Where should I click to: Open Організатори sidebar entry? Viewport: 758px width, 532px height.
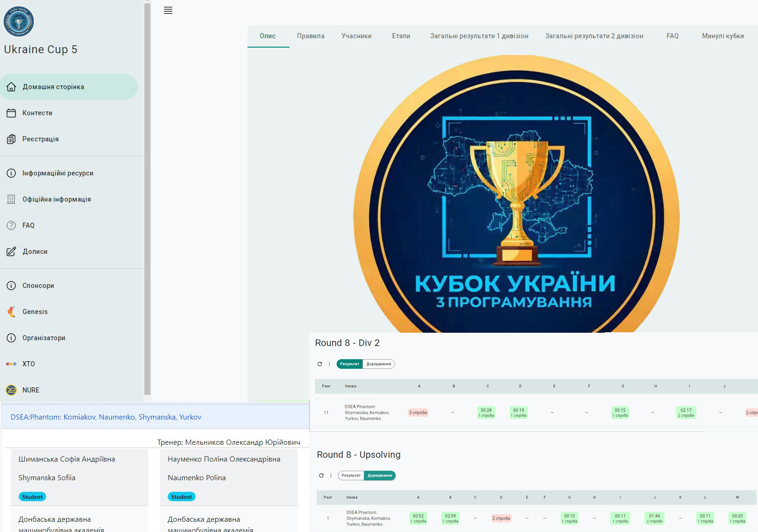click(69, 338)
